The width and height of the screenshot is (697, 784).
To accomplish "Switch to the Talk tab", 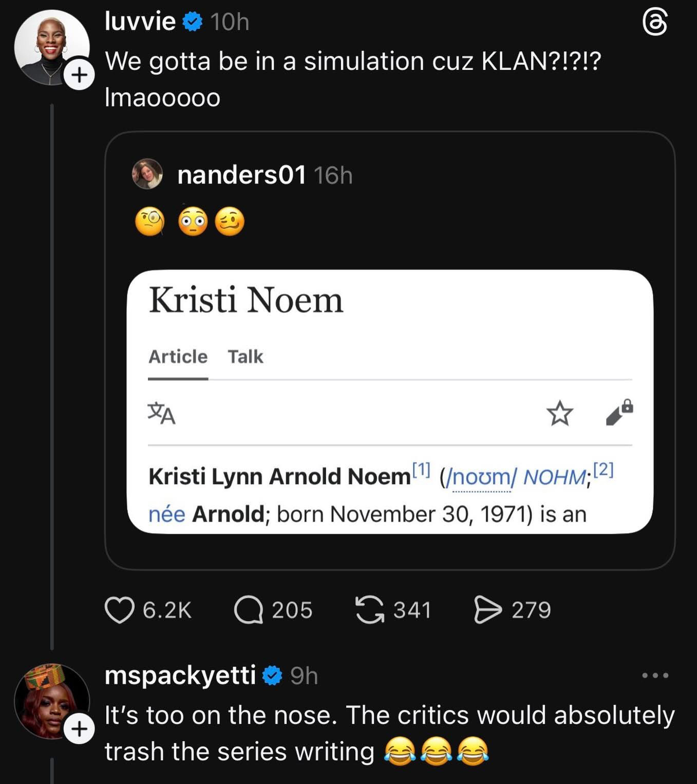I will [246, 357].
